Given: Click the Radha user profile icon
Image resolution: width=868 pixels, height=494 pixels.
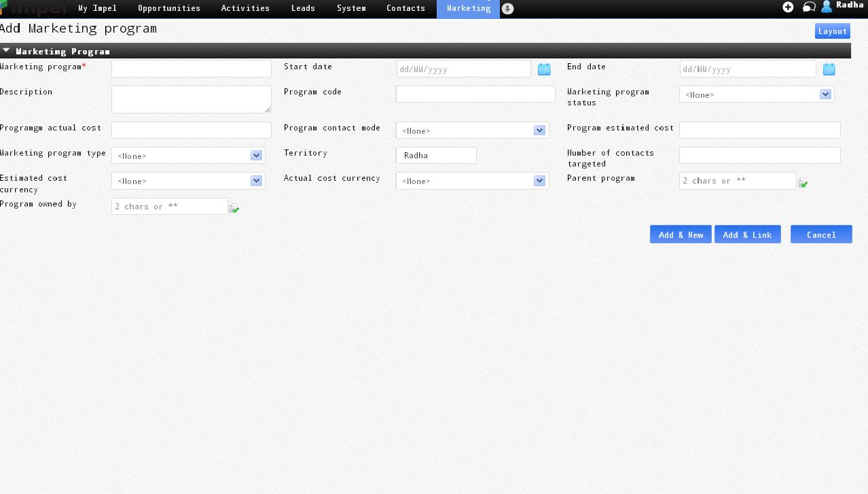Looking at the screenshot, I should 827,7.
